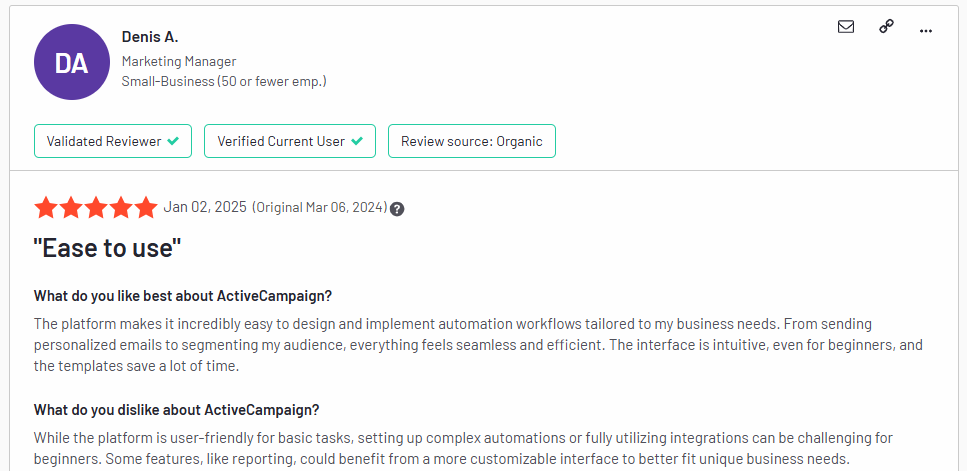Click the Marketing Manager job title text
967x471 pixels.
tap(179, 62)
